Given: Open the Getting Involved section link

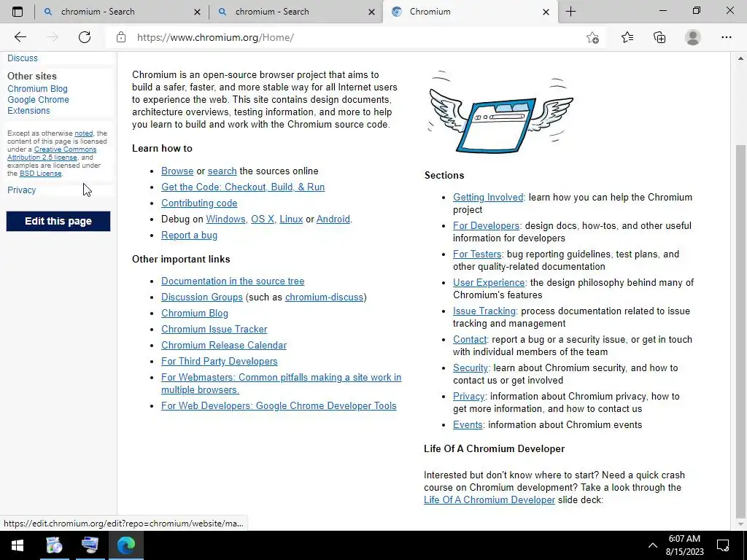Looking at the screenshot, I should pos(488,197).
